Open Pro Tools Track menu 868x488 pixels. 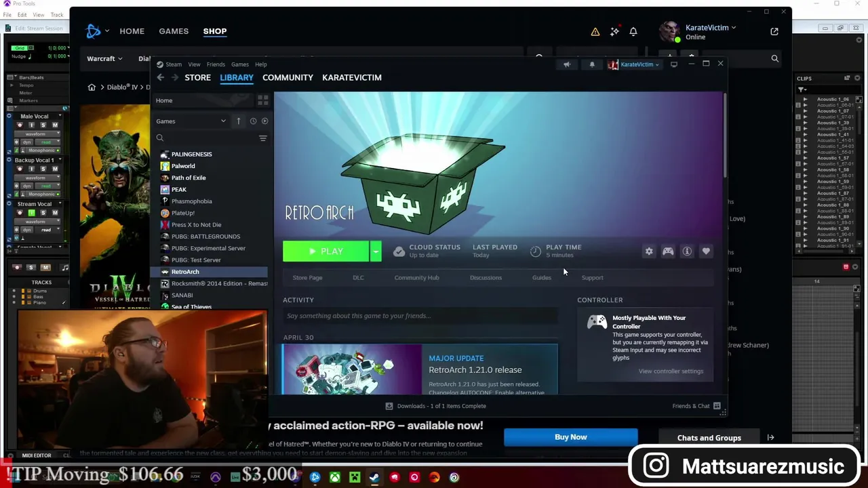tap(57, 14)
